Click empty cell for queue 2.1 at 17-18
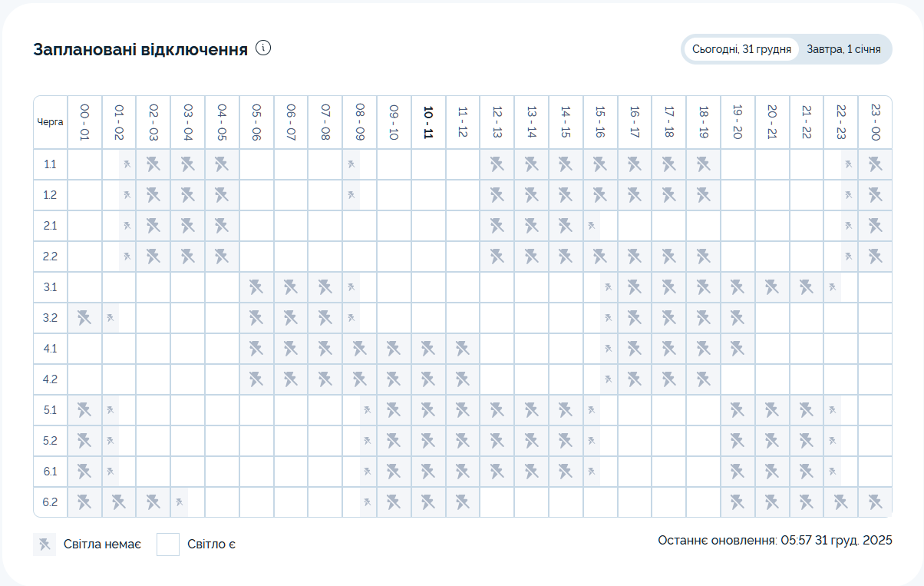 pos(668,226)
